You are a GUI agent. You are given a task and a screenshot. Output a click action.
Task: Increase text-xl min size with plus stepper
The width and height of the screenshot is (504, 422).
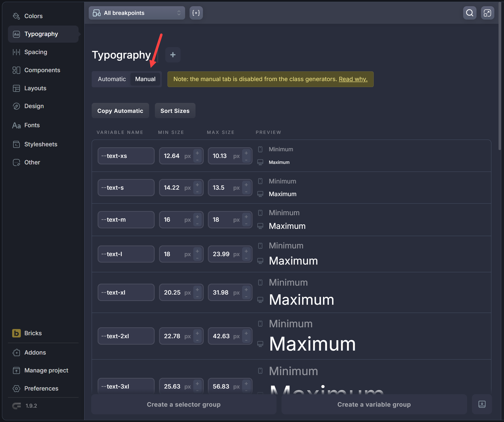(x=197, y=289)
